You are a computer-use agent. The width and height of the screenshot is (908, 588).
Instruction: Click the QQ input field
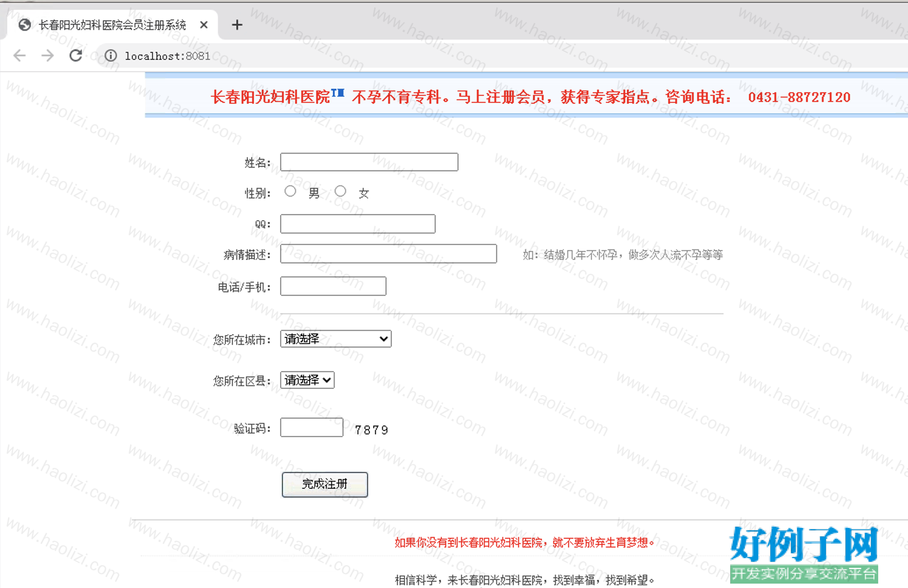(358, 224)
